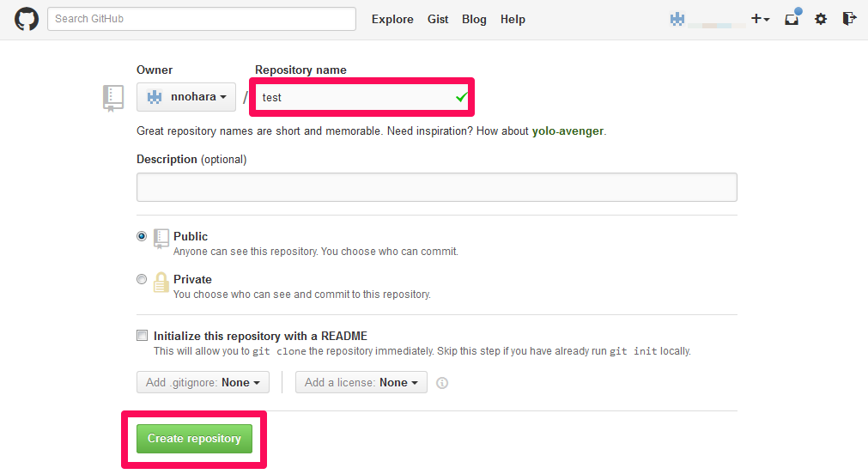Click into the Search GitHub box

(x=202, y=19)
